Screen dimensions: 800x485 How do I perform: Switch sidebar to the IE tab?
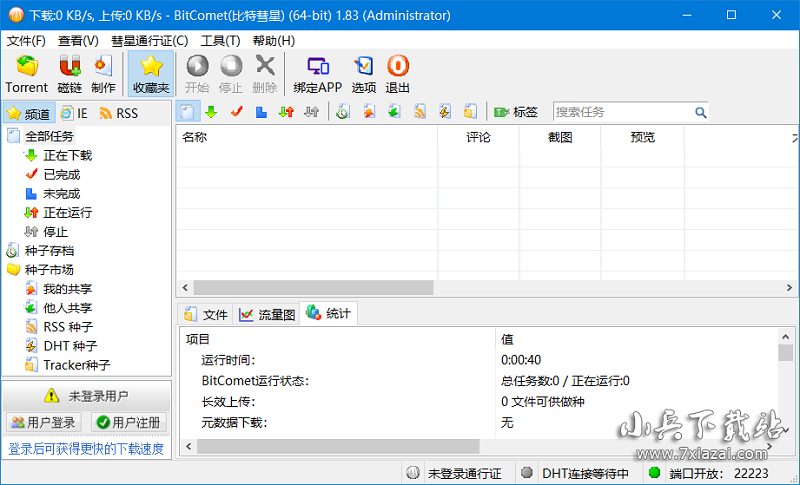point(74,113)
